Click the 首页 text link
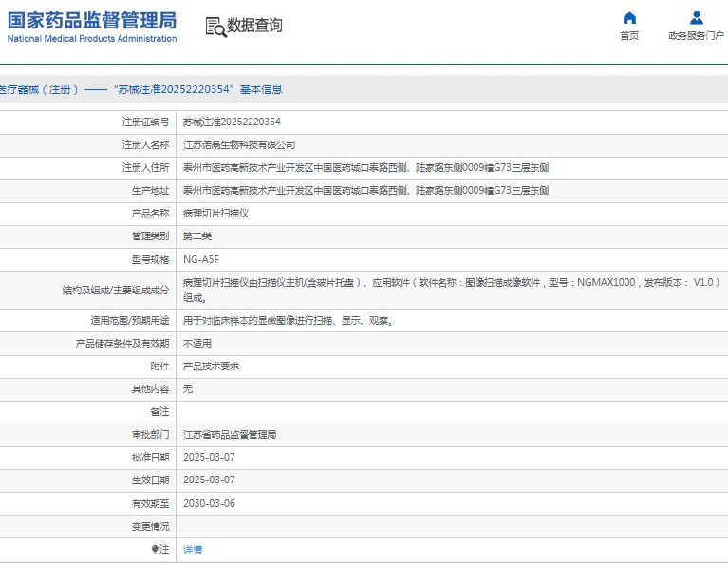 tap(629, 36)
